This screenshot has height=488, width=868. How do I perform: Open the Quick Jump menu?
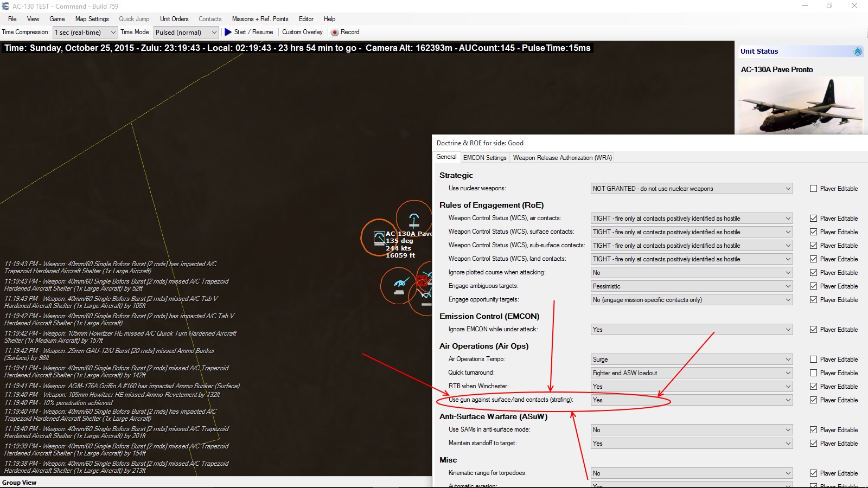point(134,19)
